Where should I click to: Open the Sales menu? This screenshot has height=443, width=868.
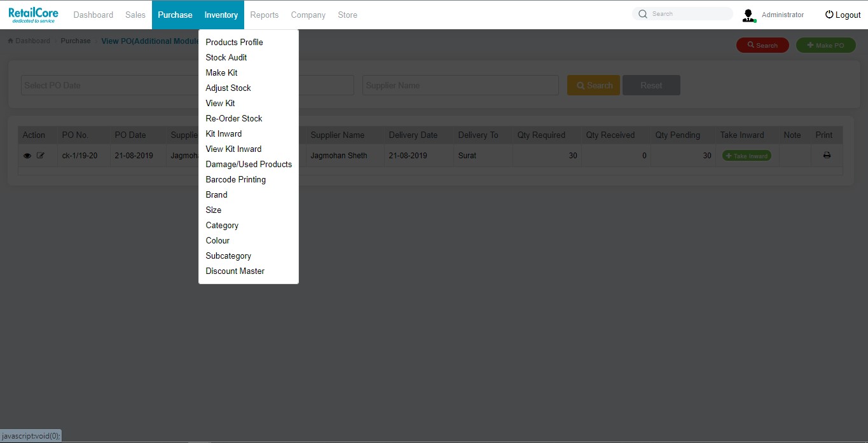[135, 15]
